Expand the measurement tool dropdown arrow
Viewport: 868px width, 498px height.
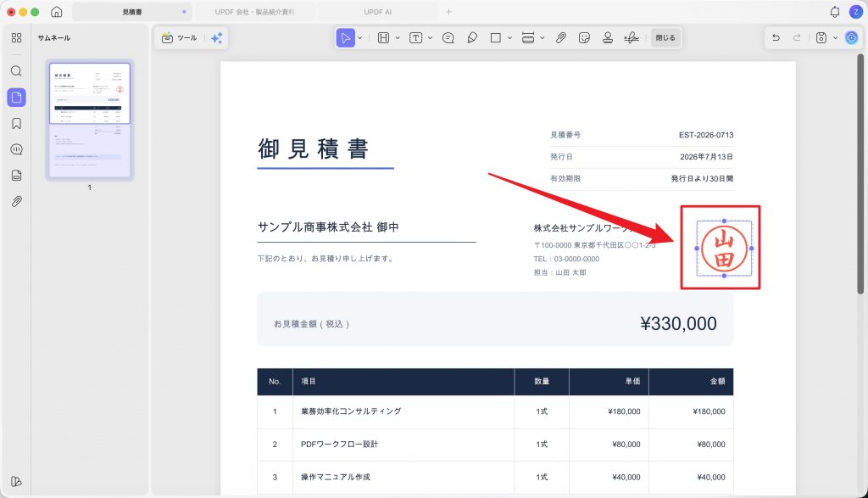[x=542, y=37]
